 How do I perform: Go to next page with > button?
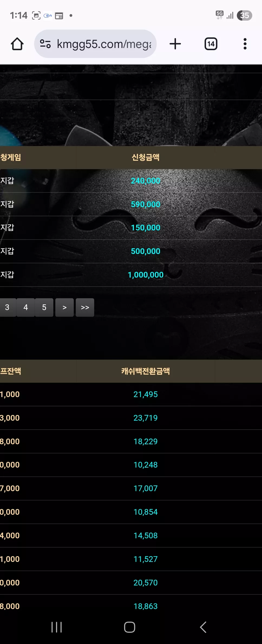tap(64, 307)
